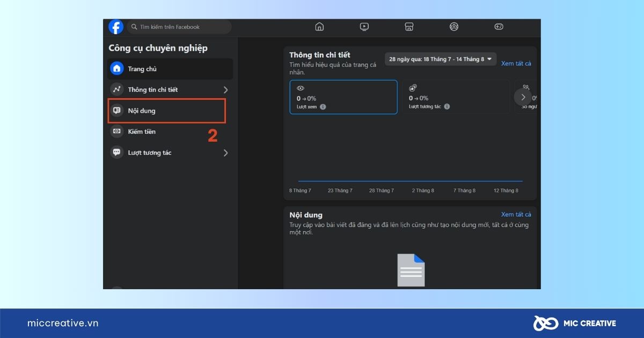
Task: Click the search magnifier icon
Action: tap(134, 27)
